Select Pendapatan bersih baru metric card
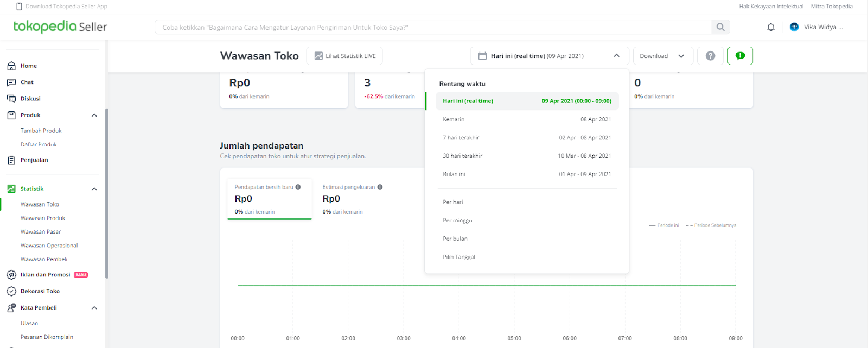This screenshot has width=868, height=348. 270,199
